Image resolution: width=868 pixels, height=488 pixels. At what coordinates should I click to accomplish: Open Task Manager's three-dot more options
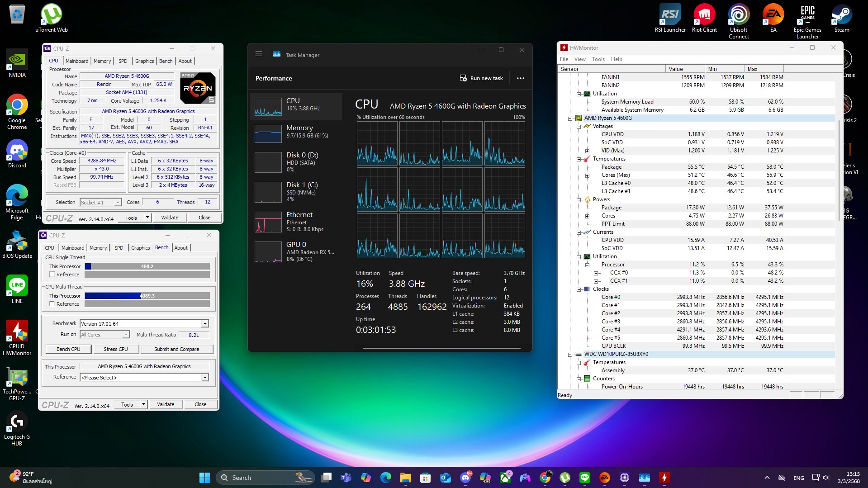pyautogui.click(x=521, y=78)
